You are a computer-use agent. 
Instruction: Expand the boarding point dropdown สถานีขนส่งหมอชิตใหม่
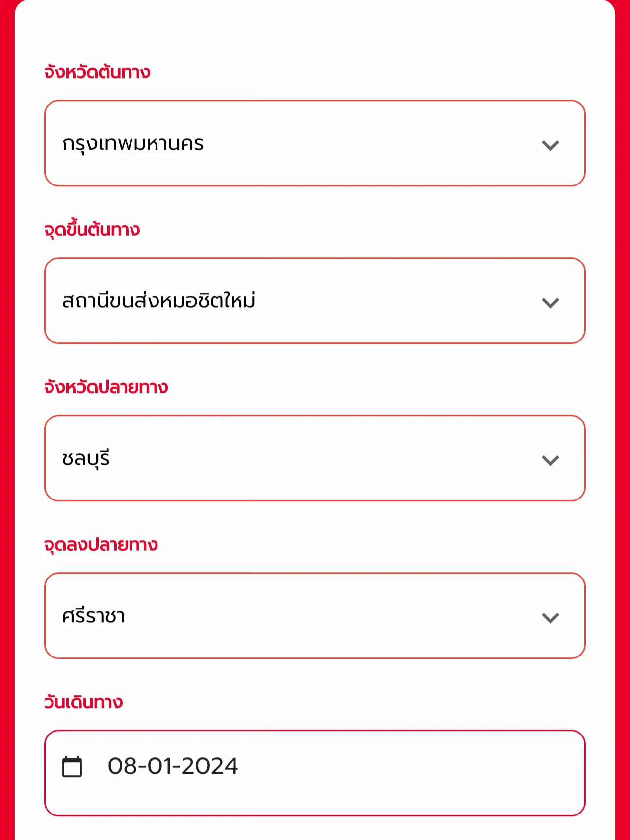(x=315, y=301)
